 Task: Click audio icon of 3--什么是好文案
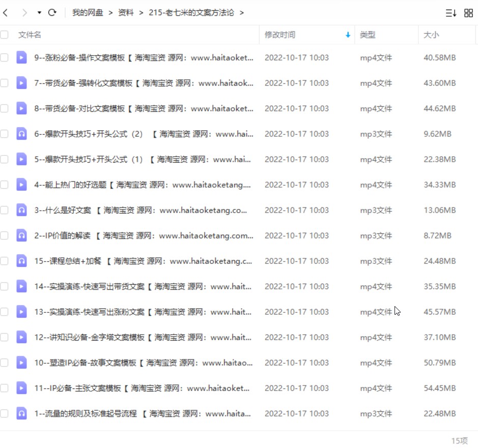[x=22, y=210]
